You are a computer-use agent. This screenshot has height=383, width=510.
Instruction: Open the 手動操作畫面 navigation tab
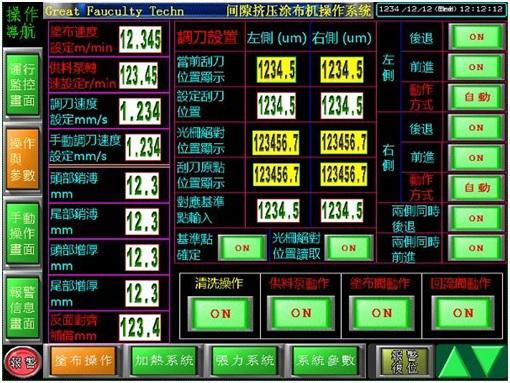[x=23, y=233]
